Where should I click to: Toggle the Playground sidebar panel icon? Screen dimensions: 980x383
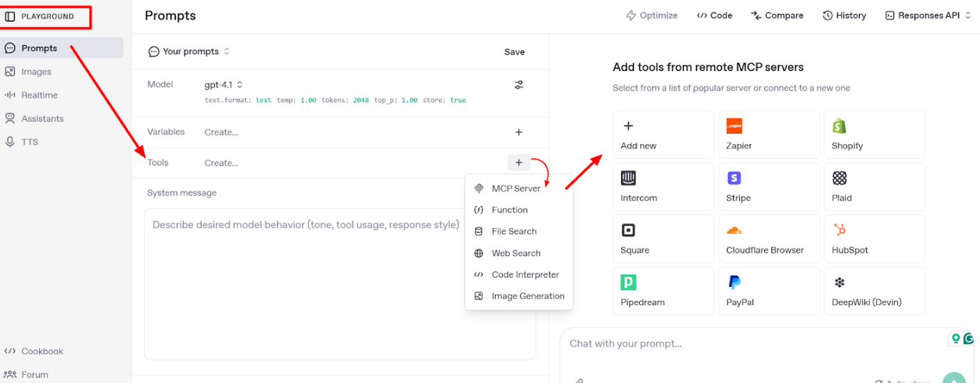pyautogui.click(x=10, y=16)
